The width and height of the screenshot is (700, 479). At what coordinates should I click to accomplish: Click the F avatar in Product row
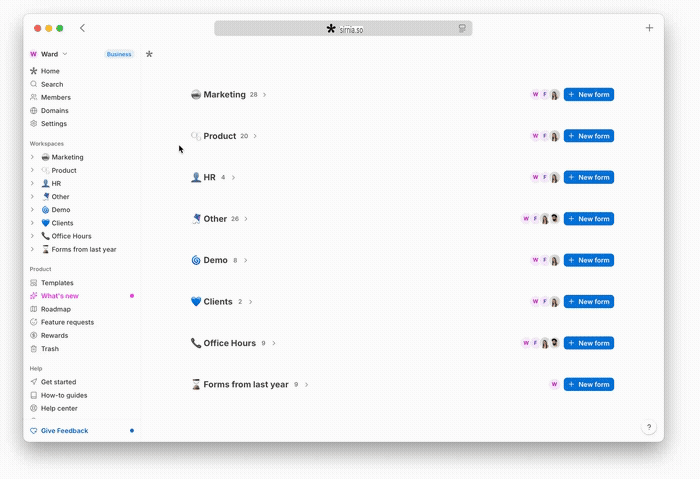545,136
